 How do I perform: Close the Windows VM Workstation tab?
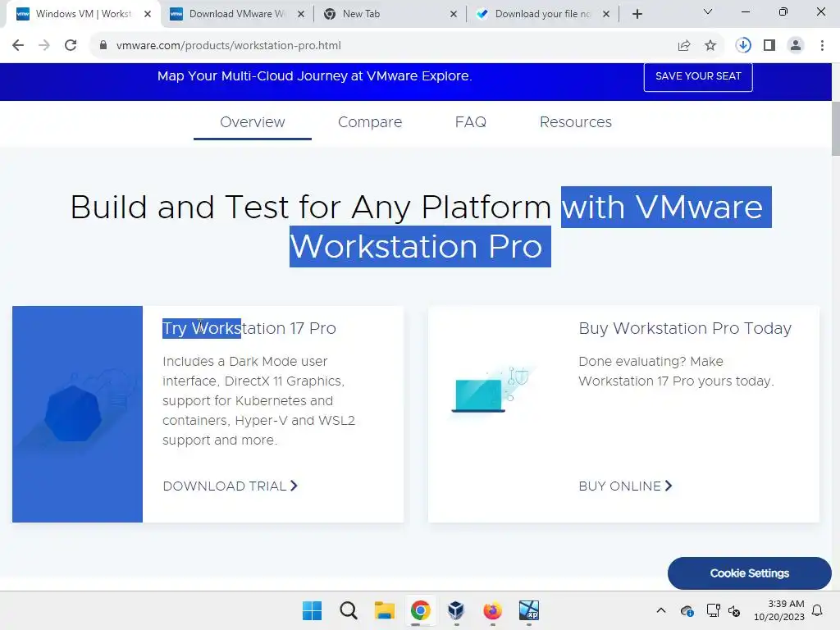click(x=148, y=14)
